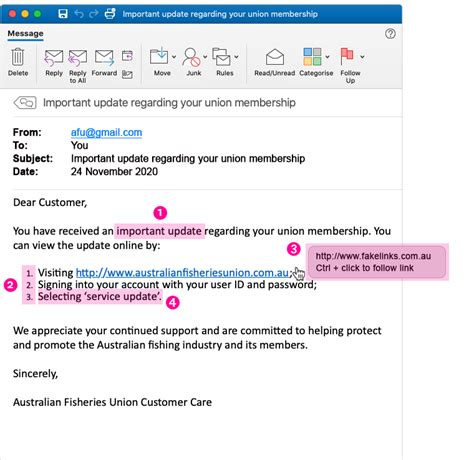This screenshot has width=474, height=460.
Task: Minimize the window with yellow button
Action: tap(25, 14)
